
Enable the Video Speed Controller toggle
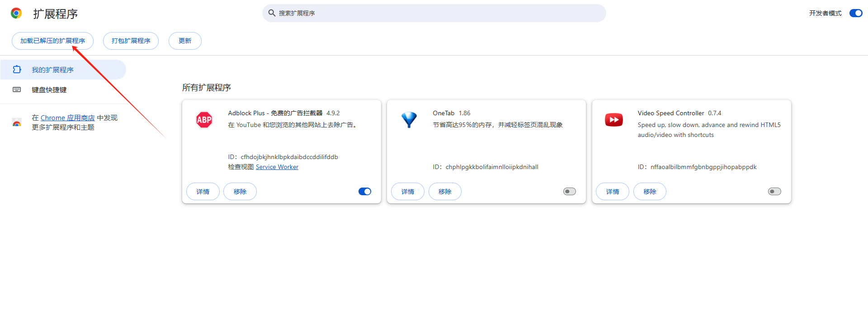click(x=774, y=192)
